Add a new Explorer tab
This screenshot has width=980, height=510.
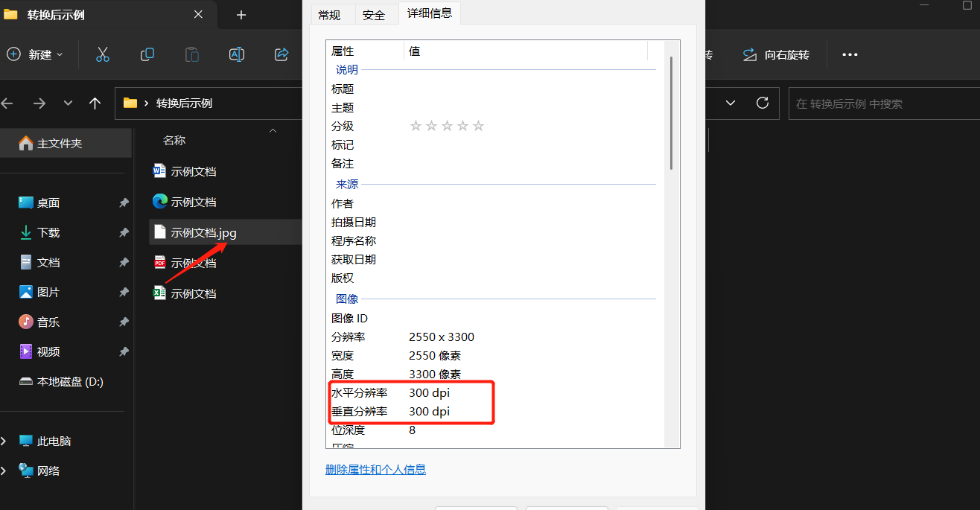click(241, 15)
